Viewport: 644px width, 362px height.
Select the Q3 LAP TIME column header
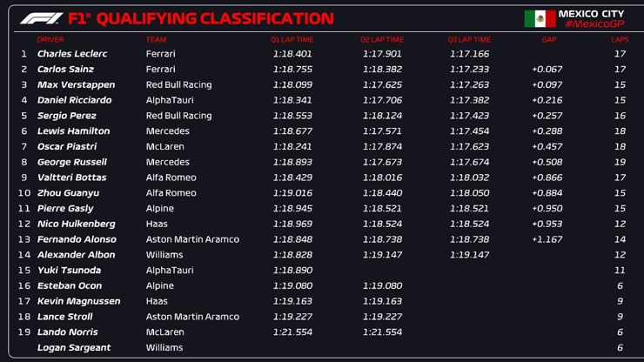(469, 39)
